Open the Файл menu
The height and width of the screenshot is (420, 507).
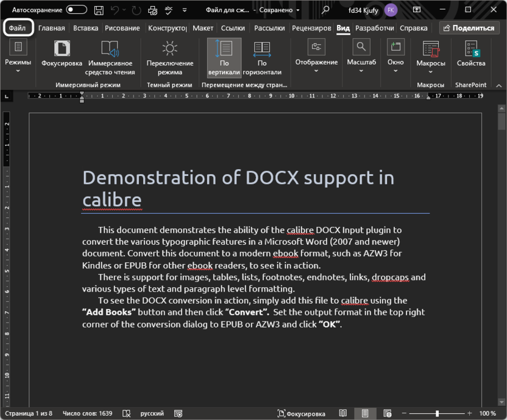tap(19, 27)
